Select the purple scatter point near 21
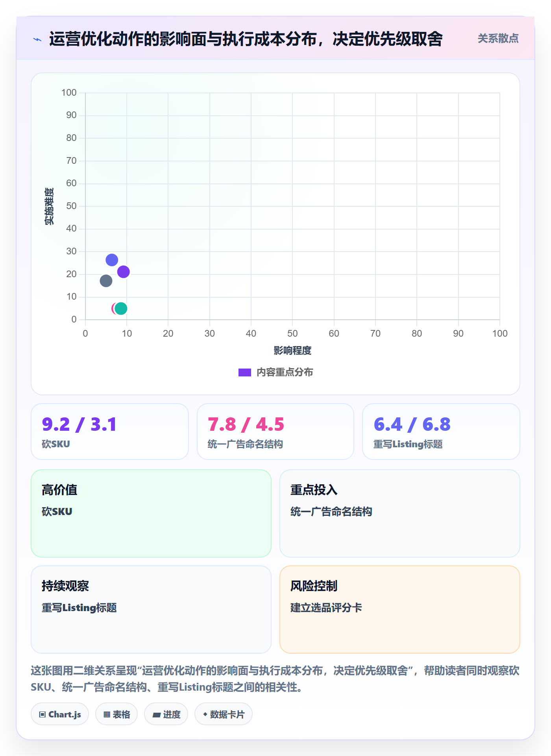 124,272
